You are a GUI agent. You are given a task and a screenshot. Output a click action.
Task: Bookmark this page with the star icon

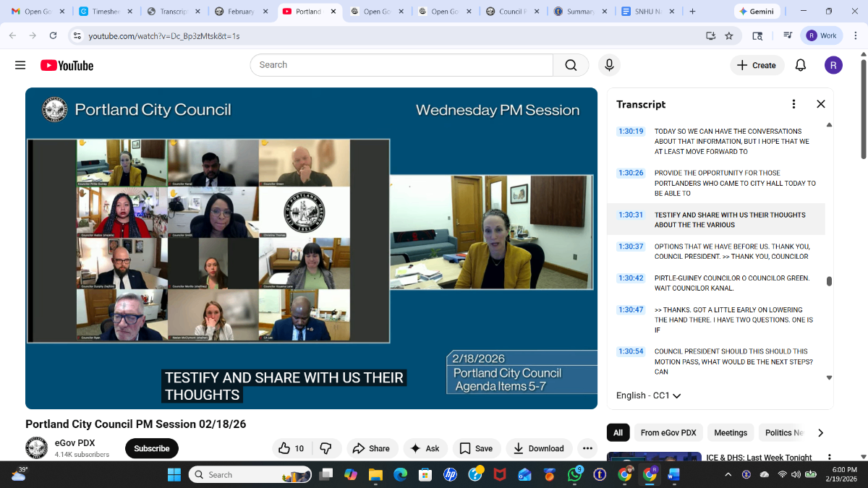pyautogui.click(x=729, y=35)
